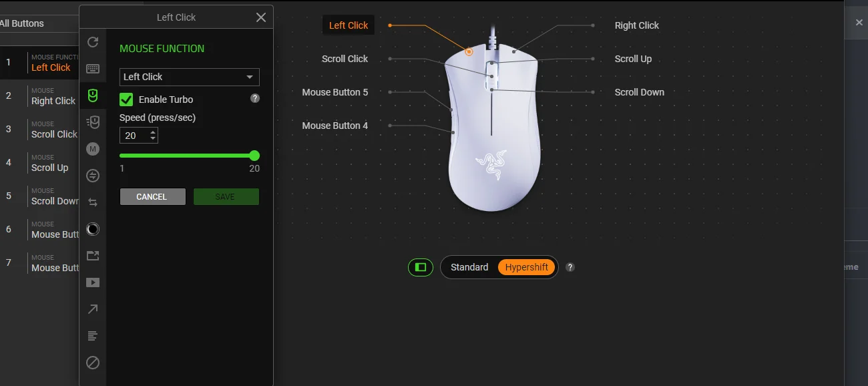868x386 pixels.
Task: Select row 2 Right Click in button list
Action: (x=39, y=96)
